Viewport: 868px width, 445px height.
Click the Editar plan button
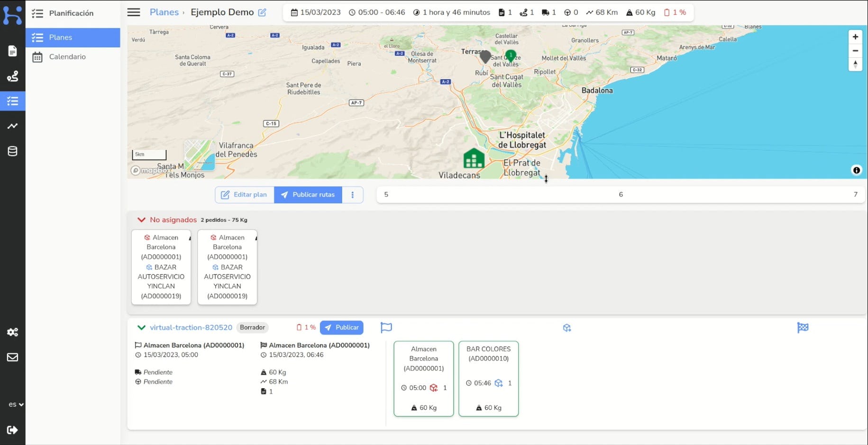pos(244,194)
